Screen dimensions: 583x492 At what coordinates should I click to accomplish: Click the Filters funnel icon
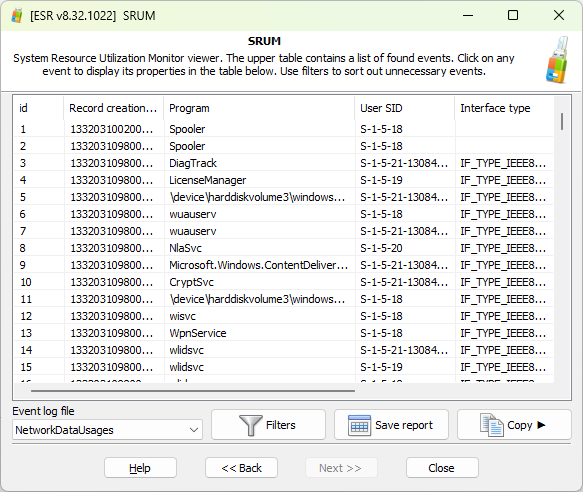click(x=251, y=425)
